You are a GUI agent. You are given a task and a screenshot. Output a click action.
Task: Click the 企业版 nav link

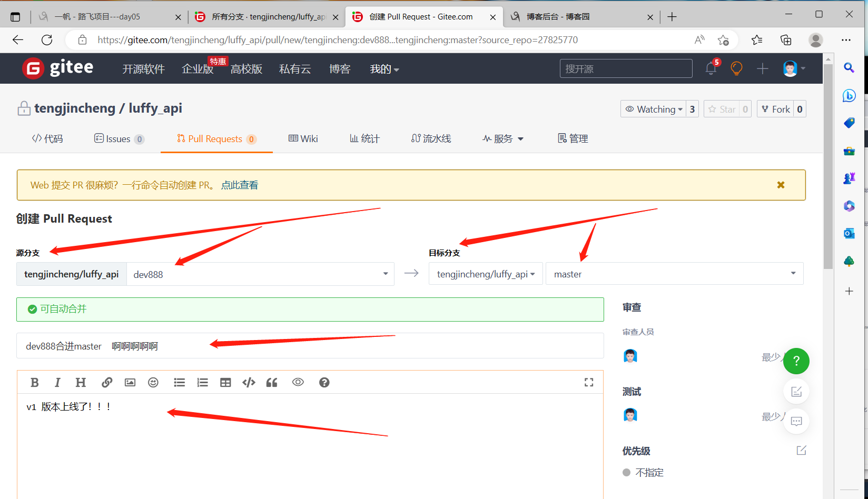pos(198,69)
